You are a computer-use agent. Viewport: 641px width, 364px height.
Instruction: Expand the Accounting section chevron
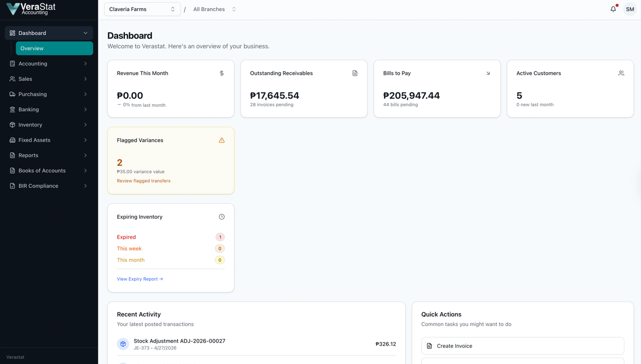pyautogui.click(x=85, y=64)
